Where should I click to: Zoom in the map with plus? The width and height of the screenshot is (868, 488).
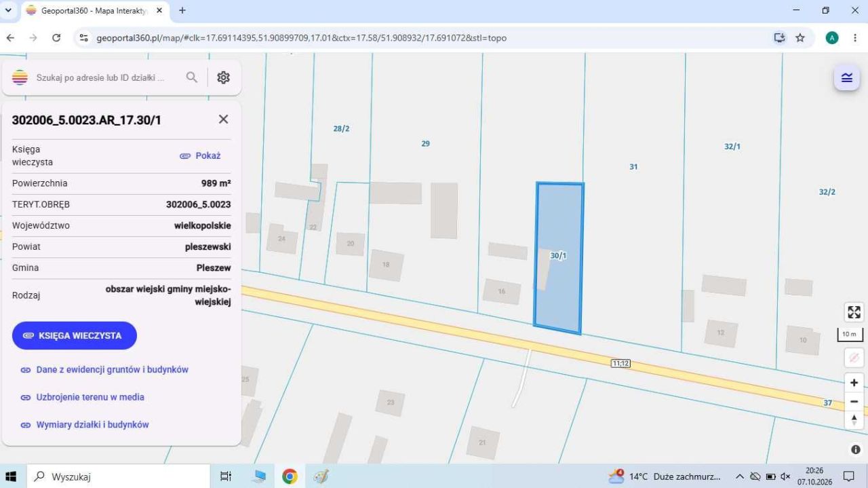pos(854,383)
